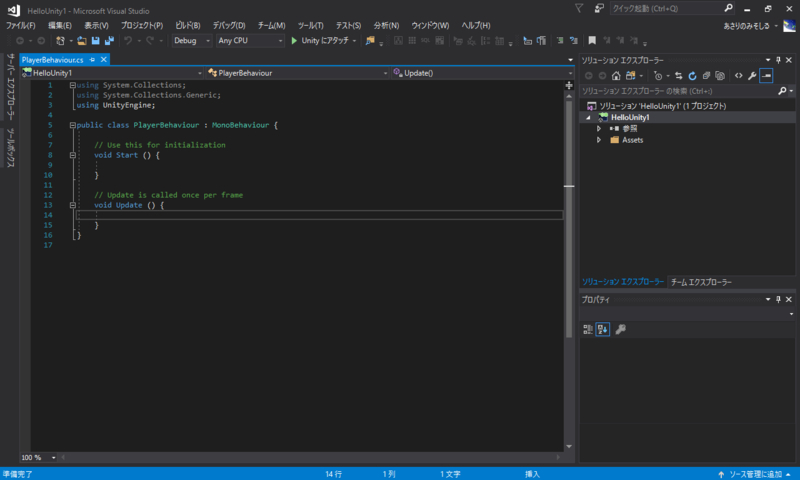Open the 表示(V) menu
Image resolution: width=800 pixels, height=480 pixels.
point(96,25)
